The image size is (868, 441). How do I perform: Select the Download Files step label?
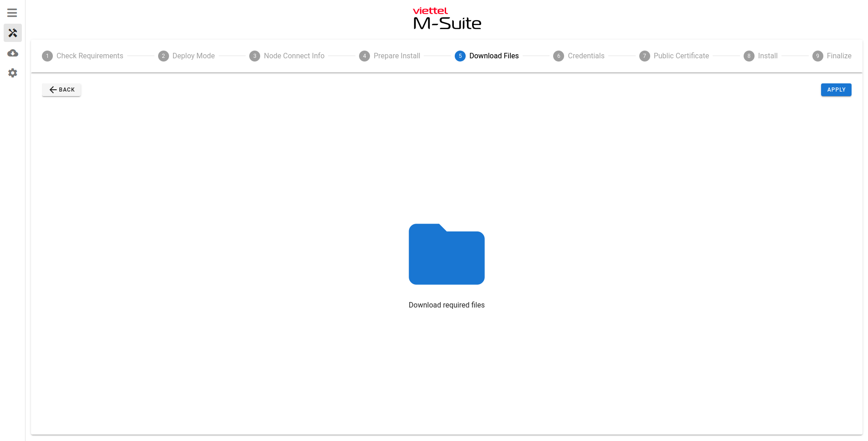494,56
